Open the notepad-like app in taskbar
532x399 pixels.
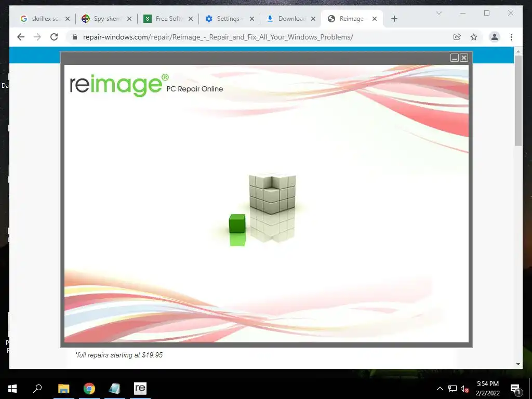[114, 389]
